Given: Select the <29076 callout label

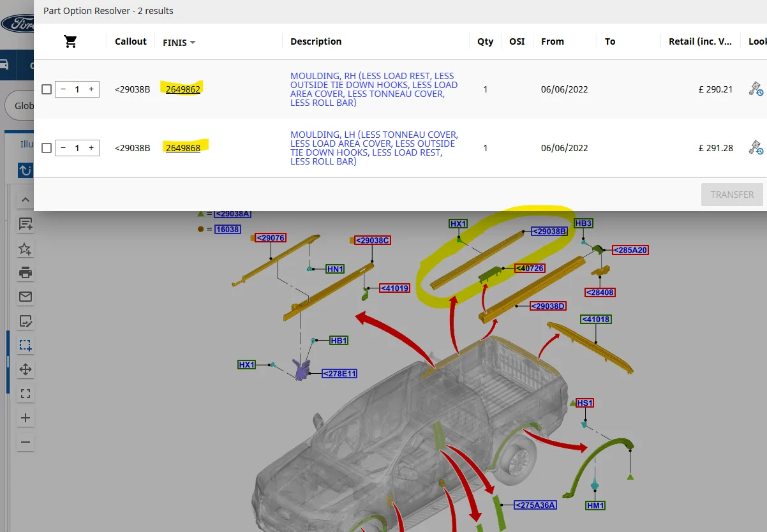Looking at the screenshot, I should coord(271,238).
